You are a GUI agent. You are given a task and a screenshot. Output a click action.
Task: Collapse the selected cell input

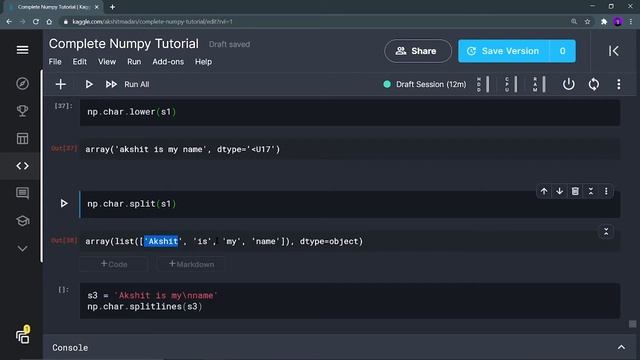[x=591, y=191]
